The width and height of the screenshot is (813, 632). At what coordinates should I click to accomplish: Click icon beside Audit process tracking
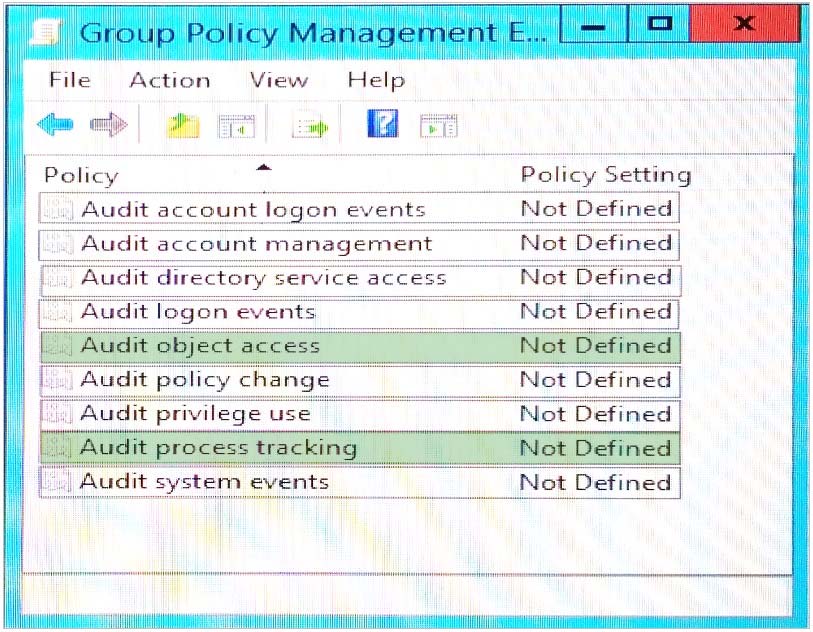58,448
